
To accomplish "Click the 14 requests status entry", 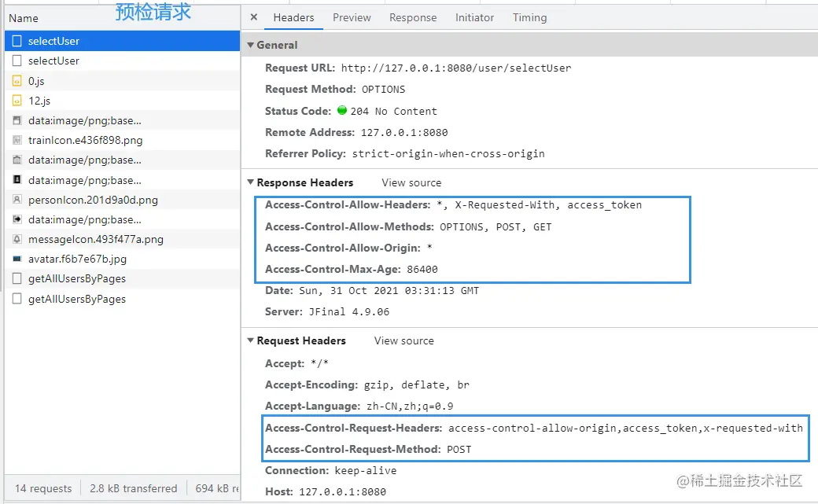I will 43,489.
